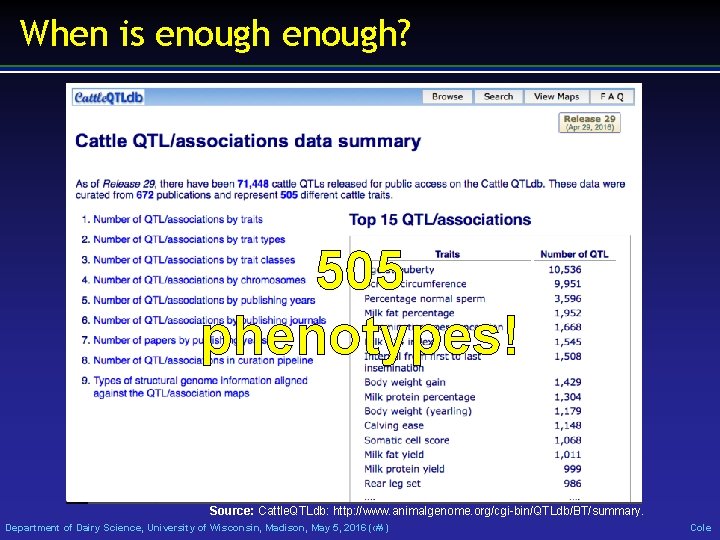The width and height of the screenshot is (720, 540).
Task: Click the 1,429 QTL count
Action: (x=568, y=382)
